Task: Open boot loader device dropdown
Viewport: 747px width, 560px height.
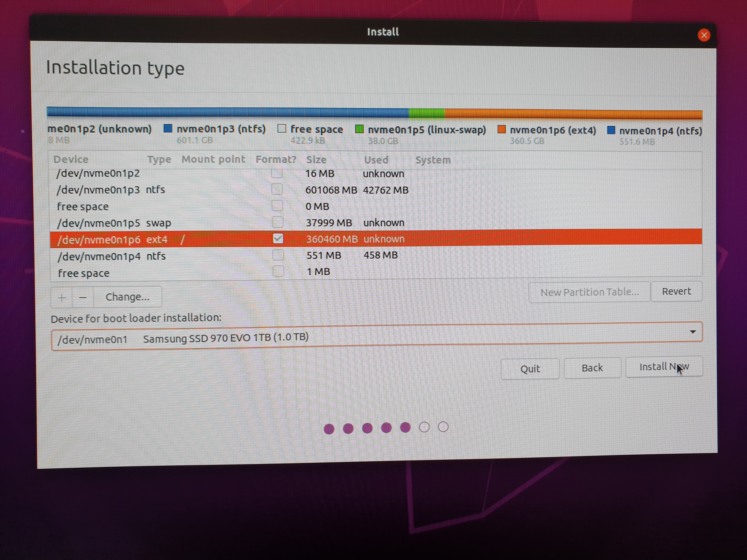Action: (376, 336)
